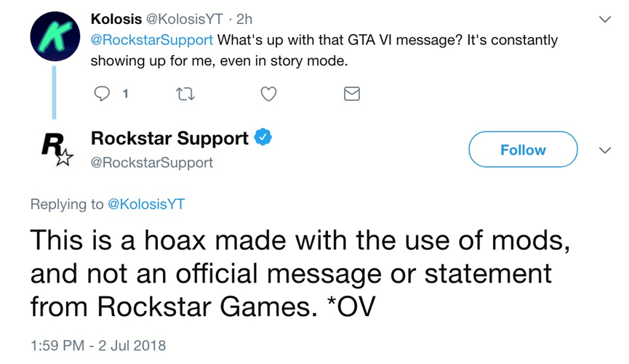Expand options chevron on Kolosis's tweet
Viewport: 629px width, 364px height.
603,21
